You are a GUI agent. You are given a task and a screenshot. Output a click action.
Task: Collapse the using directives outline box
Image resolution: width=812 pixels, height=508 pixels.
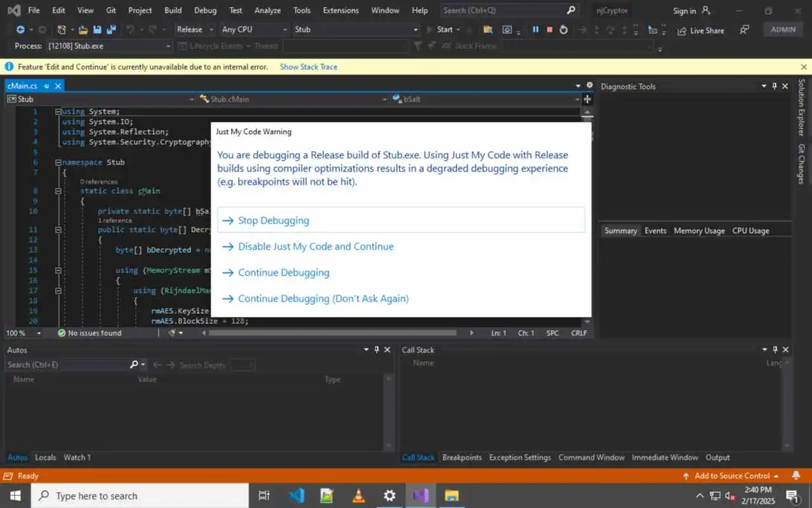click(58, 112)
